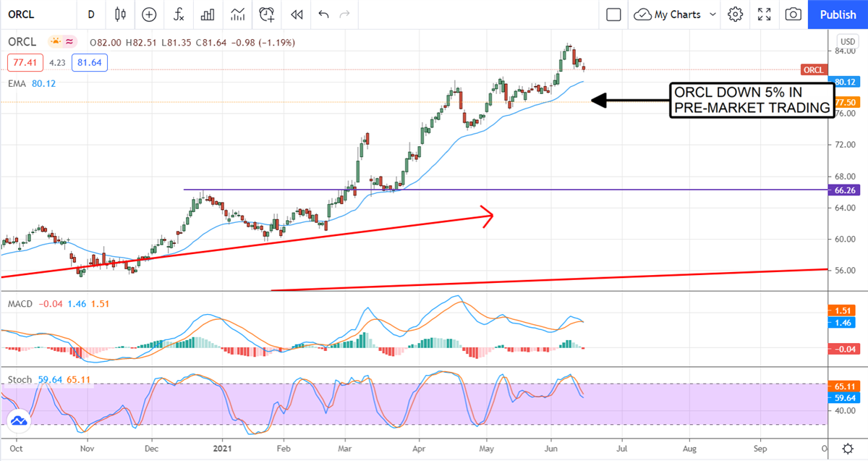868x461 pixels.
Task: Click the 56.00 price scale value
Action: 846,270
